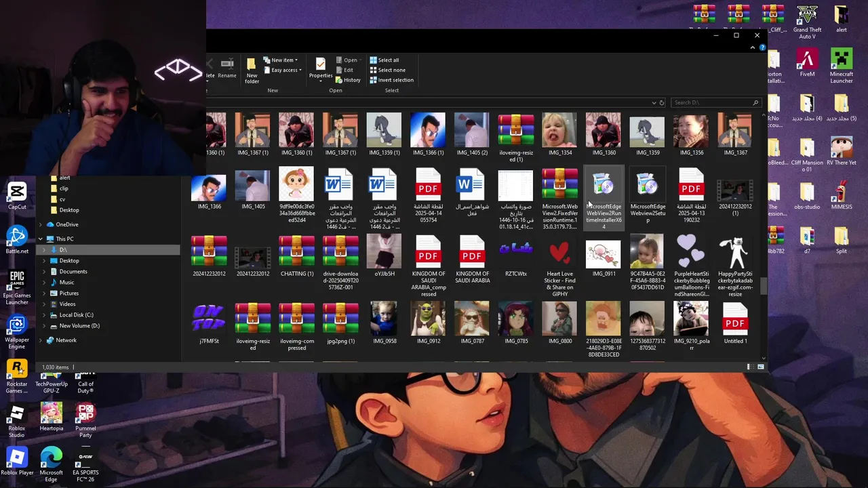Select the jpg2png (1) archive
Viewport: 868px width, 488px height.
340,324
